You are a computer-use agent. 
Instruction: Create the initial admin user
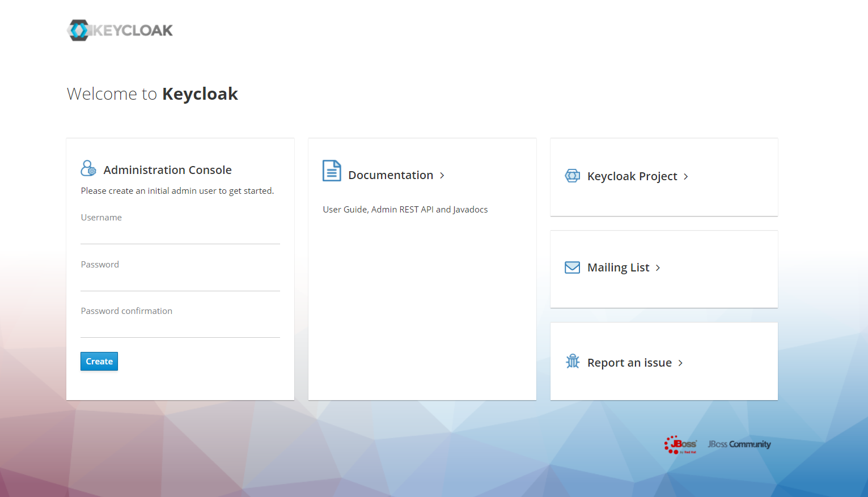pyautogui.click(x=99, y=362)
